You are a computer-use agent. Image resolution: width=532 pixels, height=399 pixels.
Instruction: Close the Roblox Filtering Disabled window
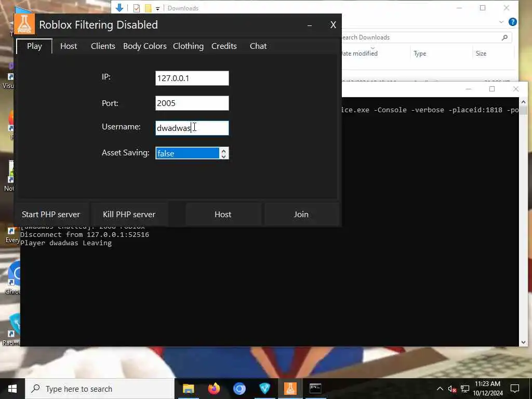333,25
